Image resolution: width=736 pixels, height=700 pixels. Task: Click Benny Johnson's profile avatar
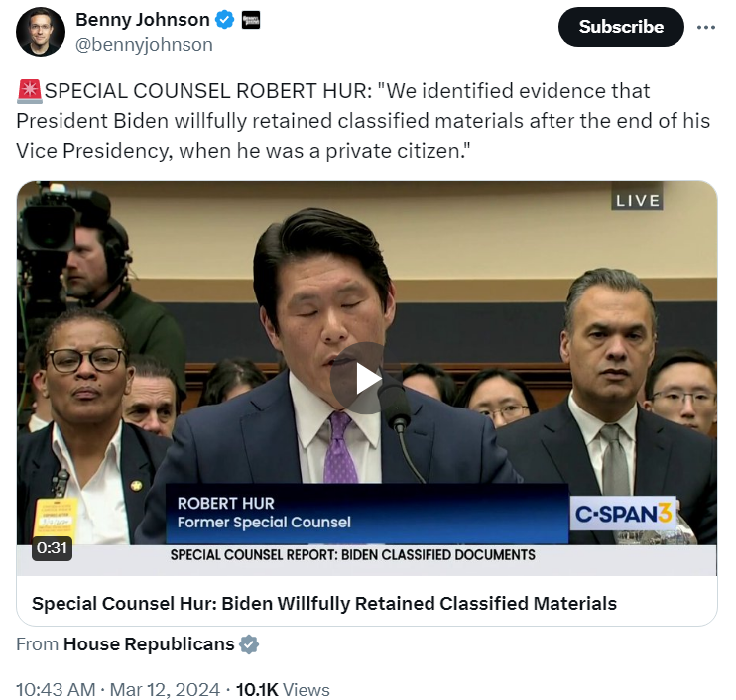[x=41, y=32]
